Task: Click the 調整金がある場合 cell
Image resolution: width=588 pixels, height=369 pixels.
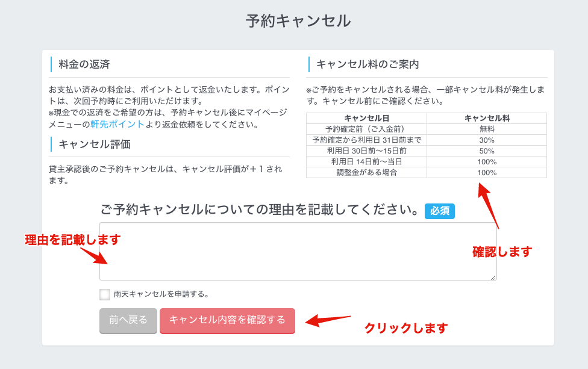Action: pos(366,173)
